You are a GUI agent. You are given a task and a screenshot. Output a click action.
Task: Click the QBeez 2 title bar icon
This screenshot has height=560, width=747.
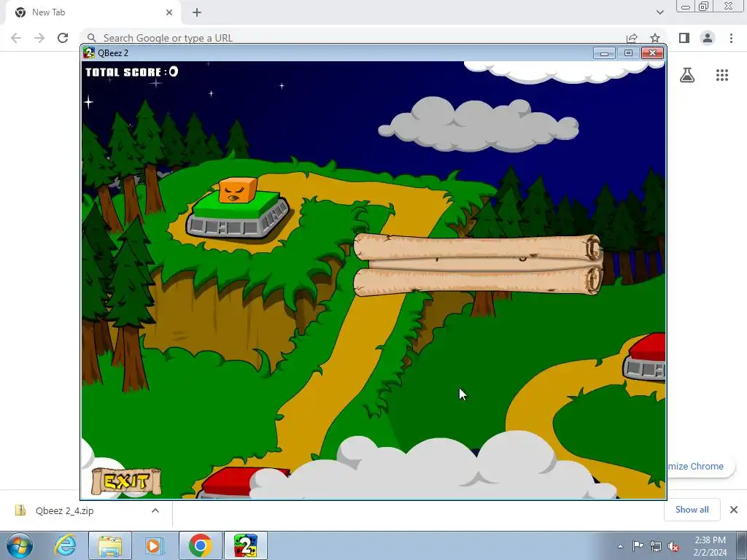tap(88, 52)
